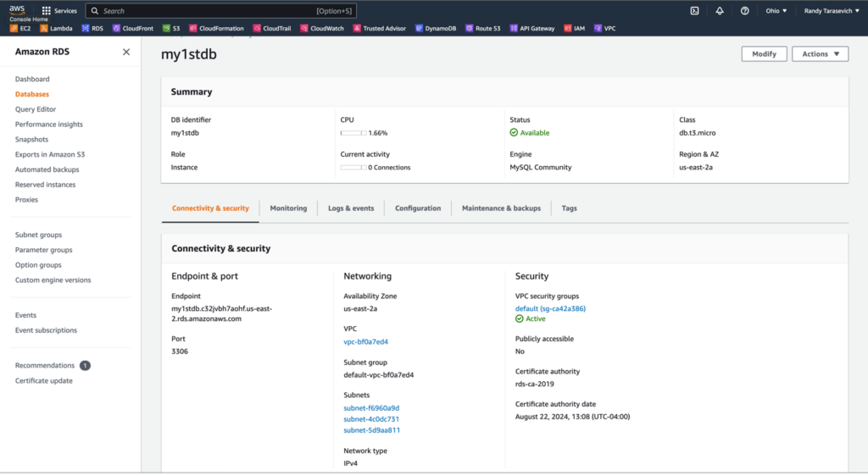868x476 pixels.
Task: Click the Recommendations count badge
Action: 85,365
